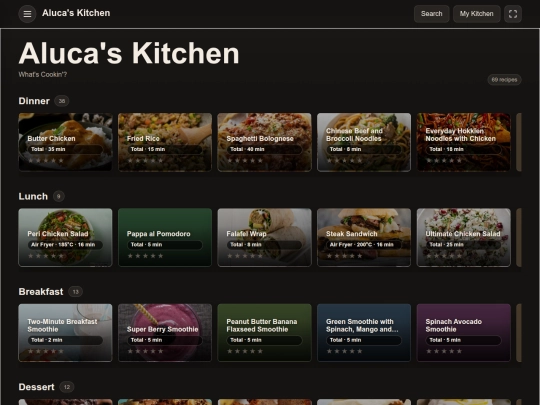The image size is (540, 405).
Task: Click the Aluca's Kitchen header title
Action: [76, 13]
